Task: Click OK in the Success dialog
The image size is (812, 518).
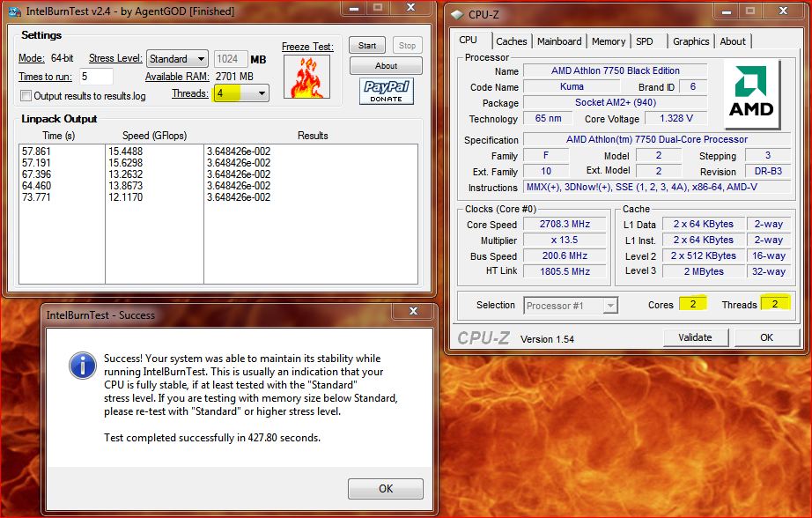Action: pos(386,488)
